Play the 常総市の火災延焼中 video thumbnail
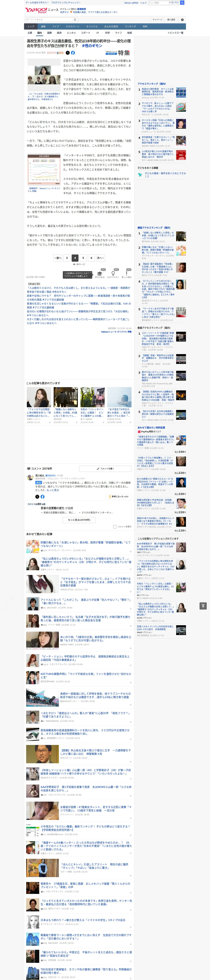The height and width of the screenshot is (980, 210). (181, 359)
